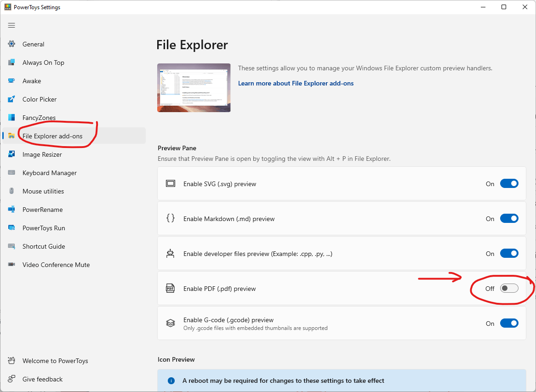Screen dimensions: 536x392
Task: Select the Awake icon in sidebar
Action: click(x=11, y=80)
